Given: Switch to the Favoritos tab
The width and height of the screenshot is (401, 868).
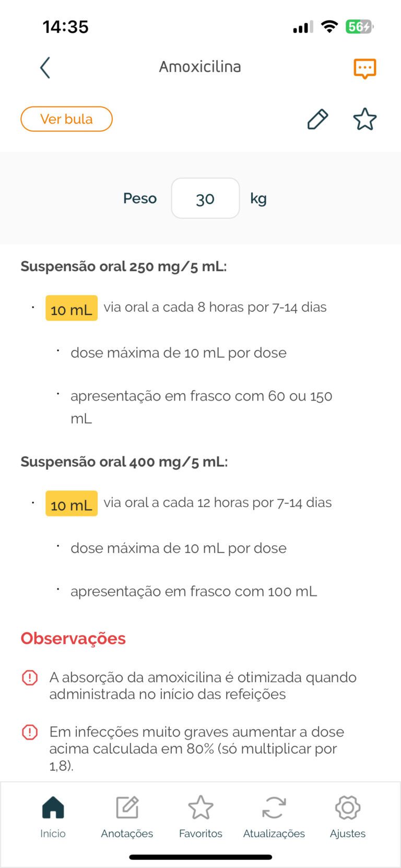Looking at the screenshot, I should pyautogui.click(x=200, y=817).
